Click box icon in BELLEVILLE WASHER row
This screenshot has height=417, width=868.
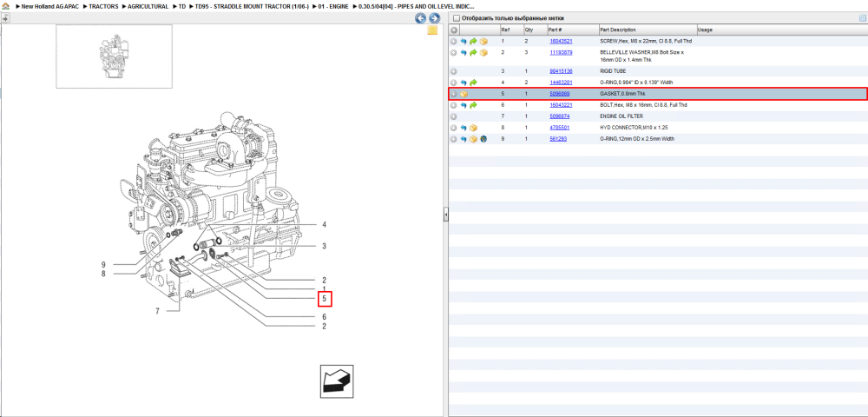tap(483, 53)
